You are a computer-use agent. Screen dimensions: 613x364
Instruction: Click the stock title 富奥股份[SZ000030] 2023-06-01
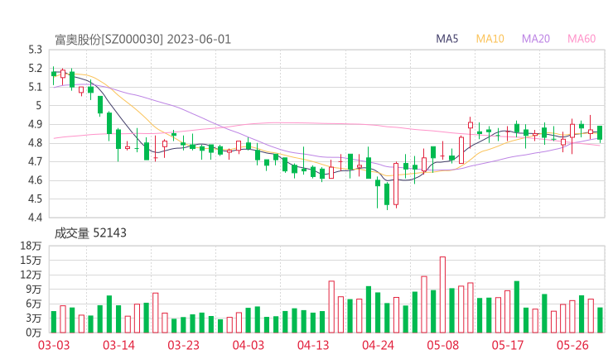click(x=143, y=40)
